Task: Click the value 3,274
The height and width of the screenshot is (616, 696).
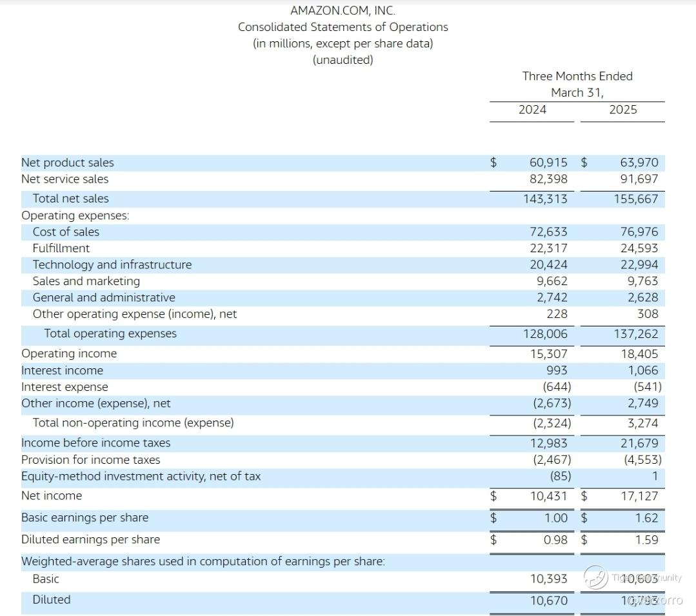Action: (642, 423)
